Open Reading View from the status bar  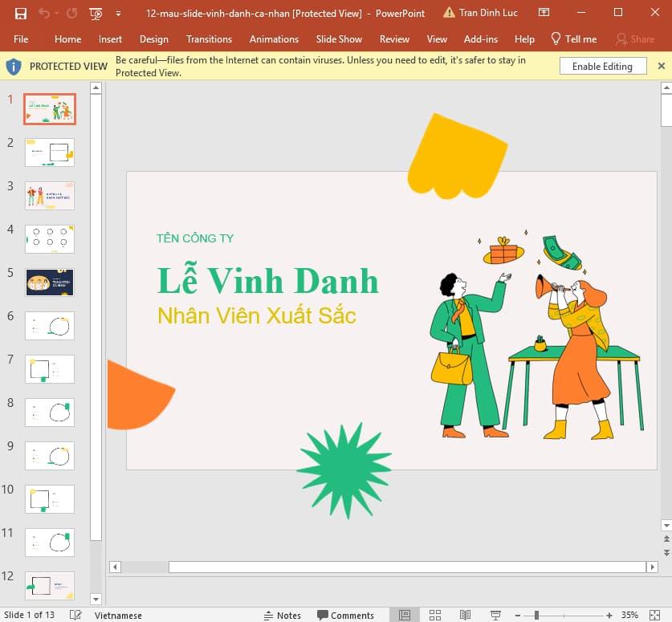coord(465,615)
